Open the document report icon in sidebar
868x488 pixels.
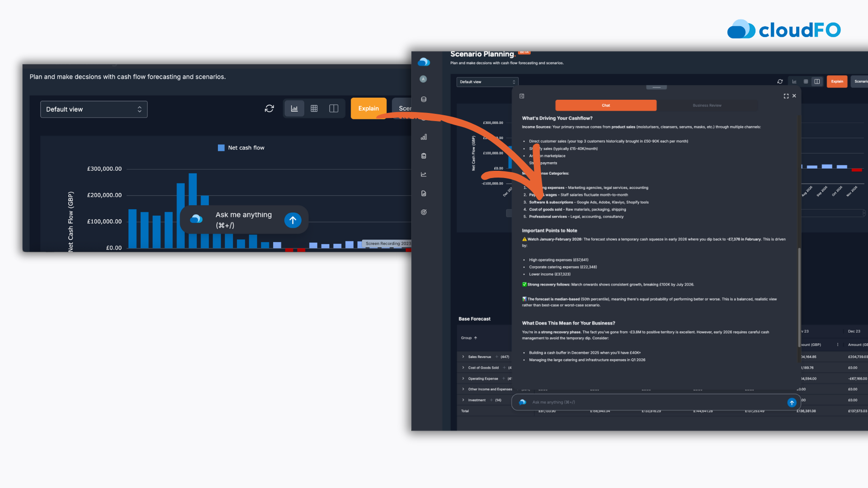(x=424, y=193)
